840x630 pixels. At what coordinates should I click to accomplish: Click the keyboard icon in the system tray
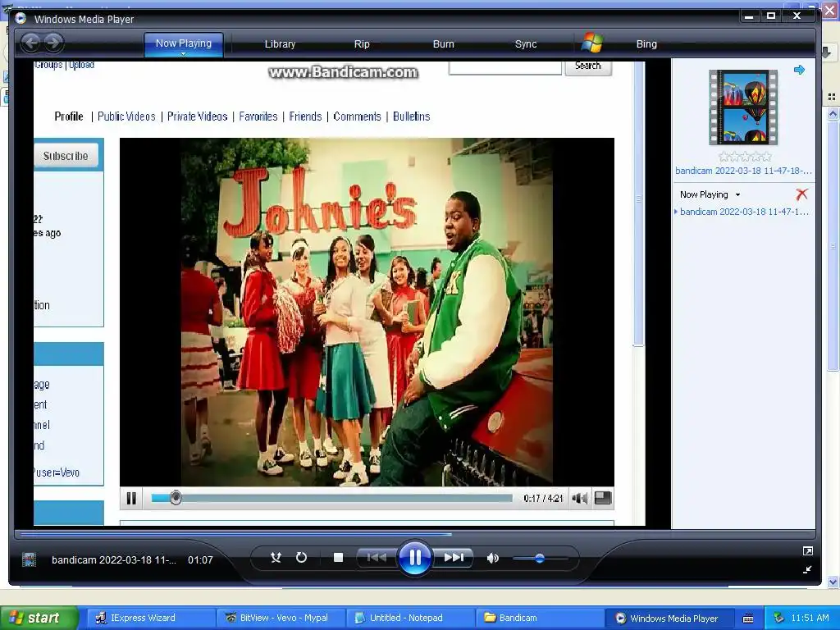748,619
